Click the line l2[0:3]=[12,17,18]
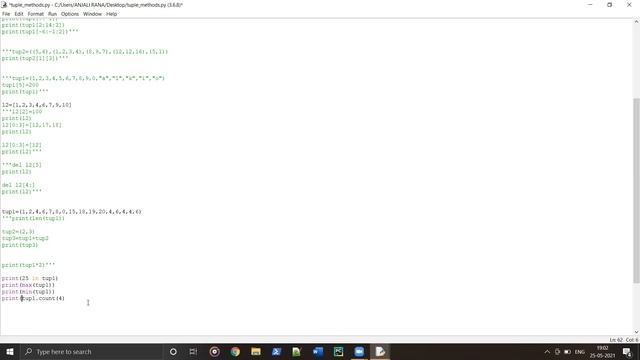Image resolution: width=640 pixels, height=360 pixels. tap(31, 125)
